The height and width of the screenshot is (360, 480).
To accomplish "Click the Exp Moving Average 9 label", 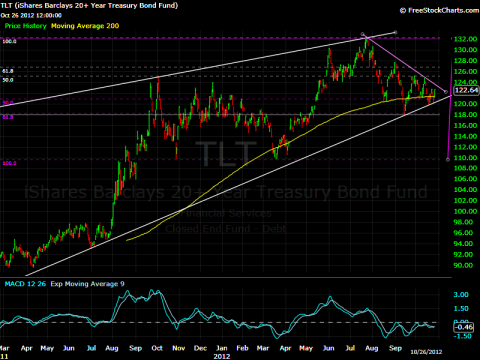I will [x=87, y=284].
